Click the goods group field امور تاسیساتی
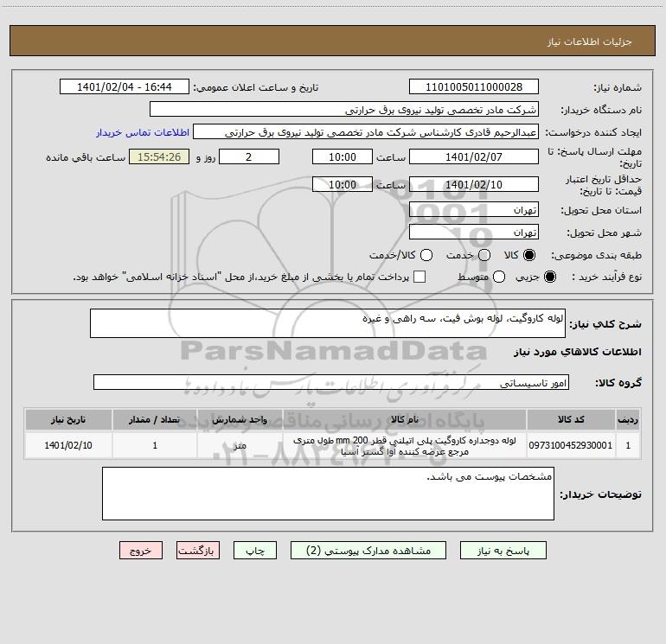This screenshot has width=666, height=644. click(331, 382)
